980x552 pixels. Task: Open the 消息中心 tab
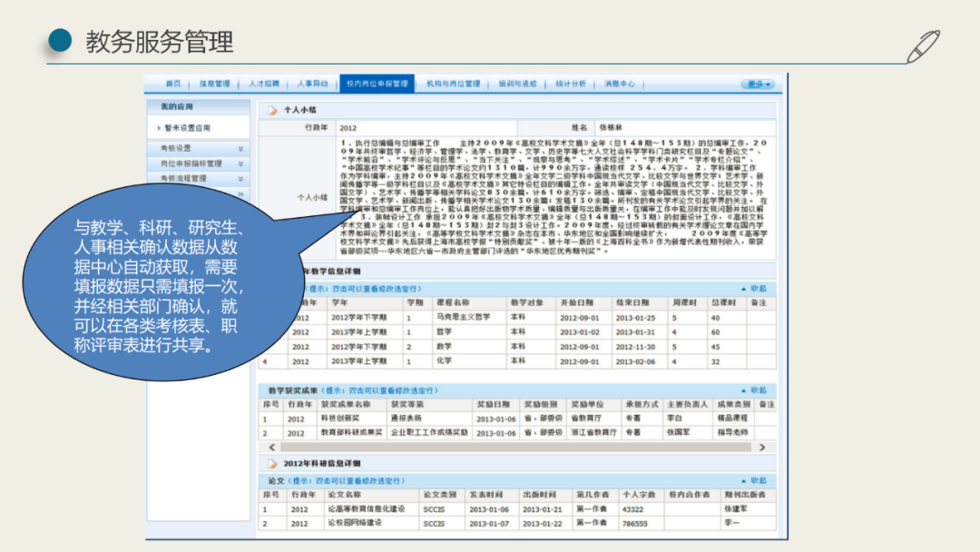620,84
